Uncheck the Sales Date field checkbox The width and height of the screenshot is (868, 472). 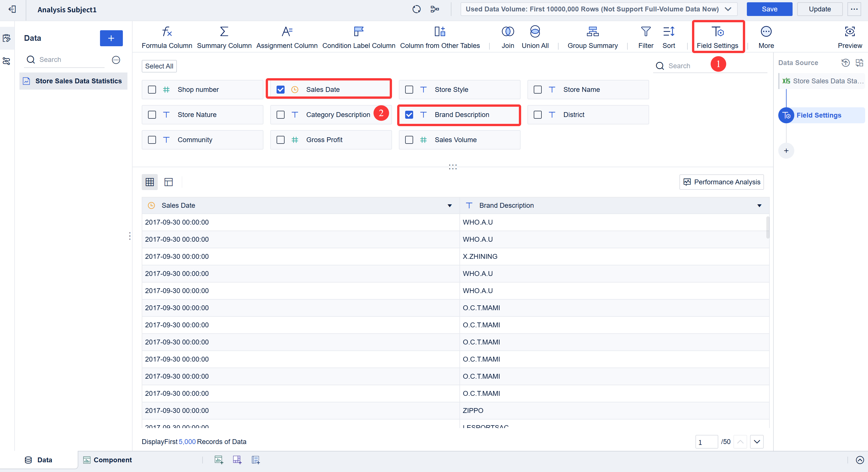[x=280, y=90]
